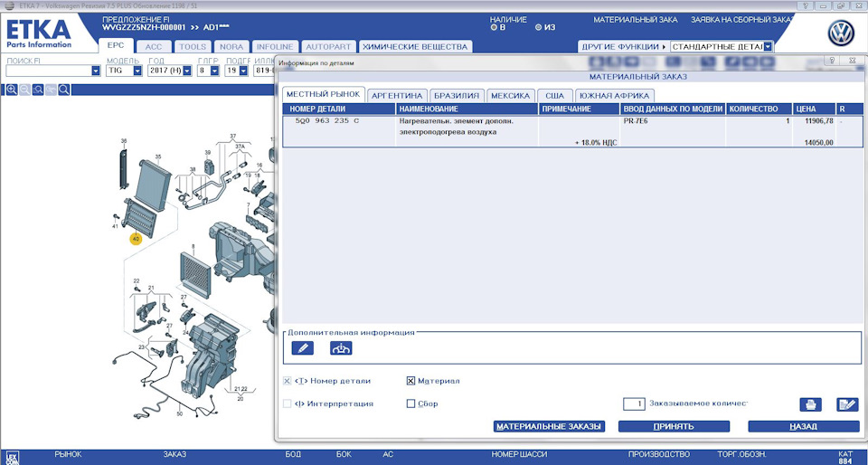868x465 pixels.
Task: Open the ГОД dropdown showing 2017 (H)
Action: (187, 71)
